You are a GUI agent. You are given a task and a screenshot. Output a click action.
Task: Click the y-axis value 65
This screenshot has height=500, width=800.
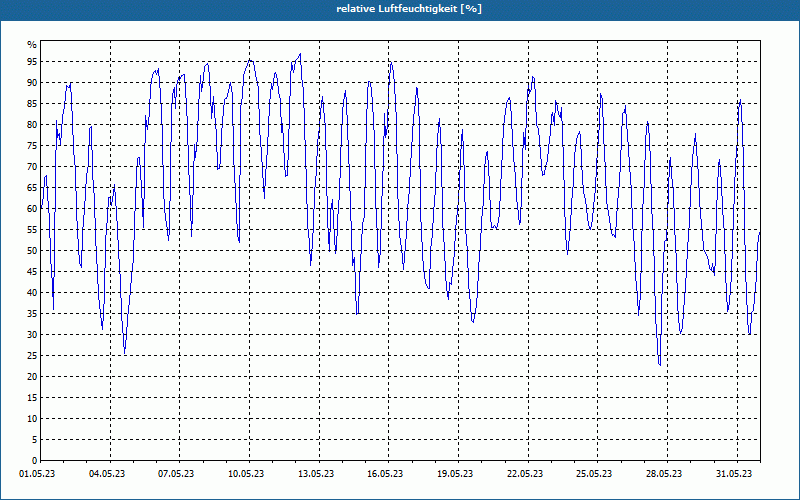pyautogui.click(x=32, y=188)
